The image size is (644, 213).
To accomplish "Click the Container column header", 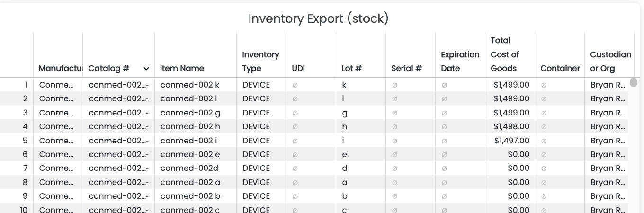I will point(560,68).
